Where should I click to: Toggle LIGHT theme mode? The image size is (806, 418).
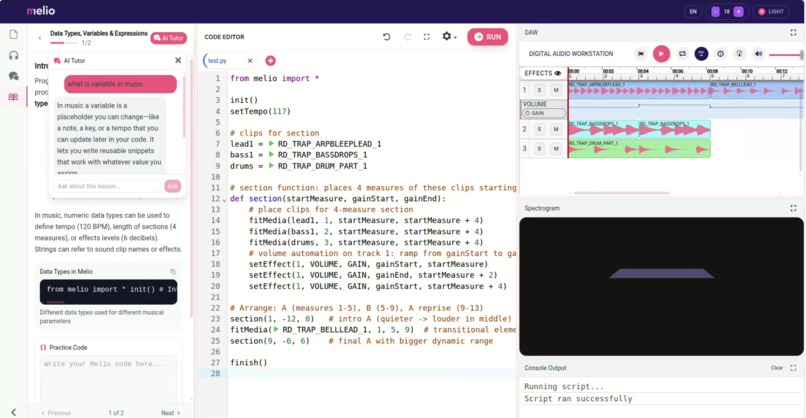[771, 11]
